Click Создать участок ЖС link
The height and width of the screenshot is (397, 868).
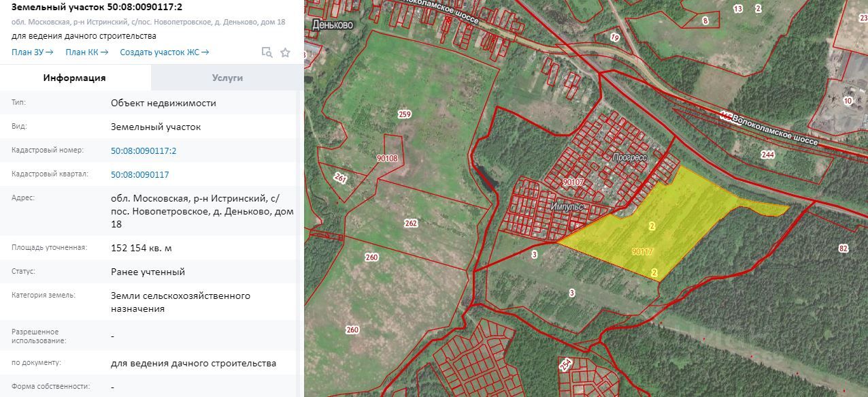[x=164, y=52]
